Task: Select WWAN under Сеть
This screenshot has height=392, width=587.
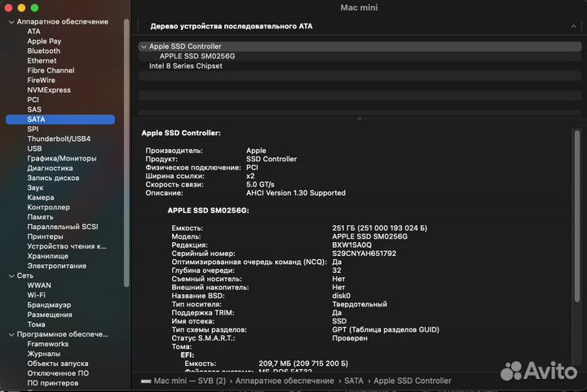Action: (39, 285)
